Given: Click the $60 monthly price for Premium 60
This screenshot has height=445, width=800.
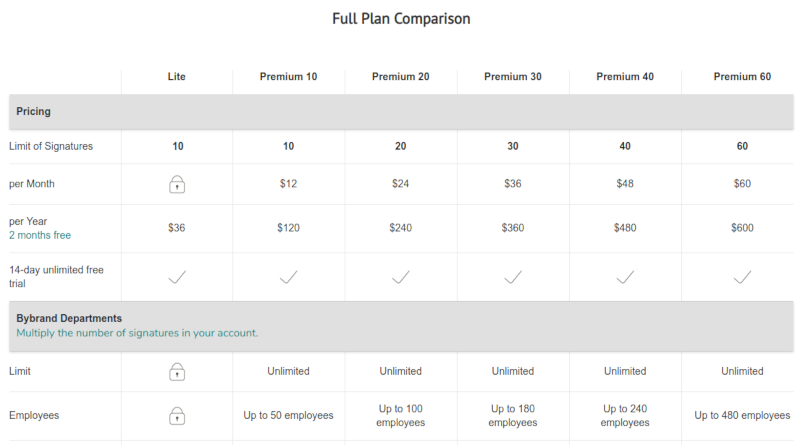Looking at the screenshot, I should 742,184.
